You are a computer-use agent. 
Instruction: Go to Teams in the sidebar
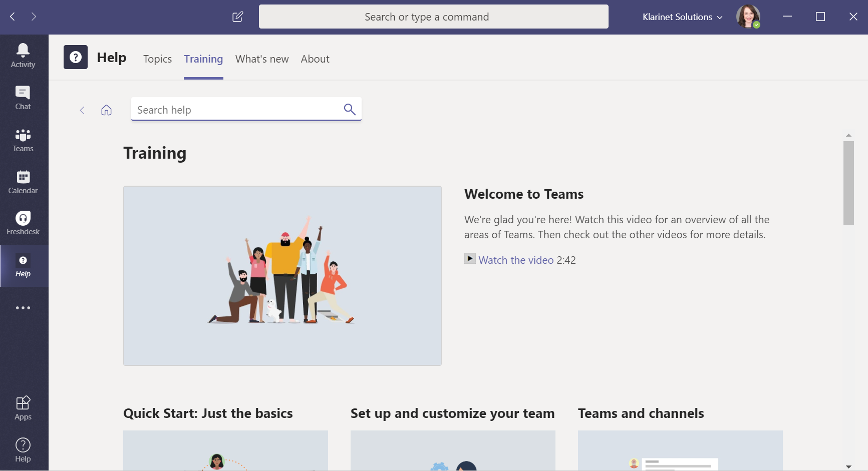23,140
